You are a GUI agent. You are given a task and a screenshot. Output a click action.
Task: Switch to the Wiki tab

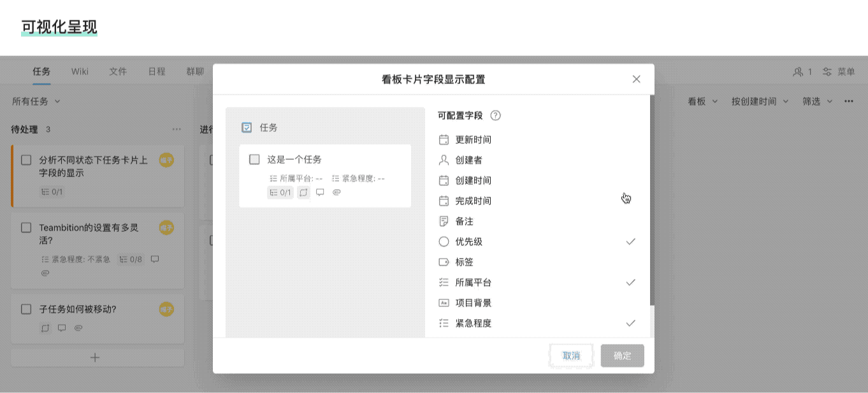pyautogui.click(x=80, y=71)
